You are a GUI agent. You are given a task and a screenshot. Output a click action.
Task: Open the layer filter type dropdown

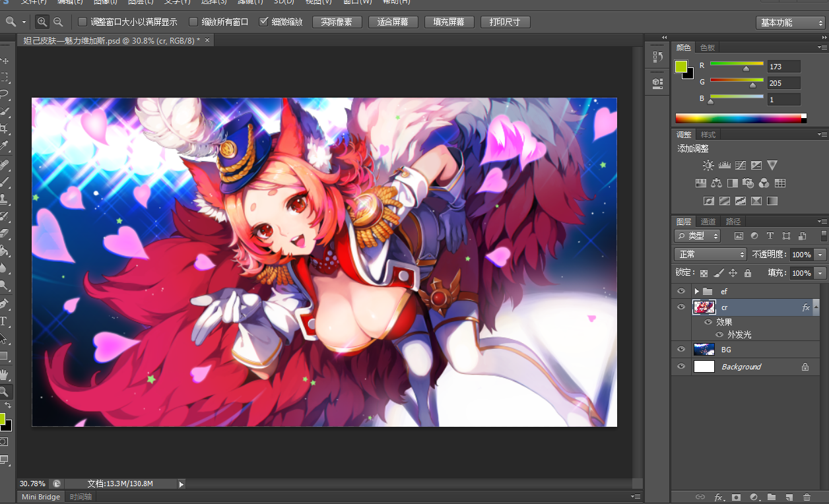[697, 236]
